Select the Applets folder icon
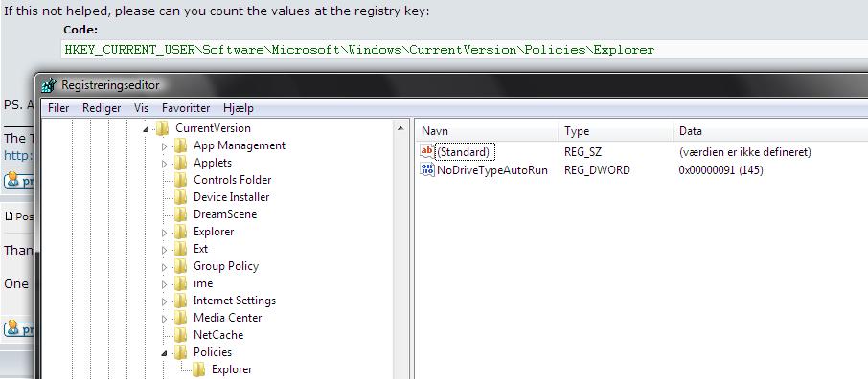 pyautogui.click(x=180, y=164)
